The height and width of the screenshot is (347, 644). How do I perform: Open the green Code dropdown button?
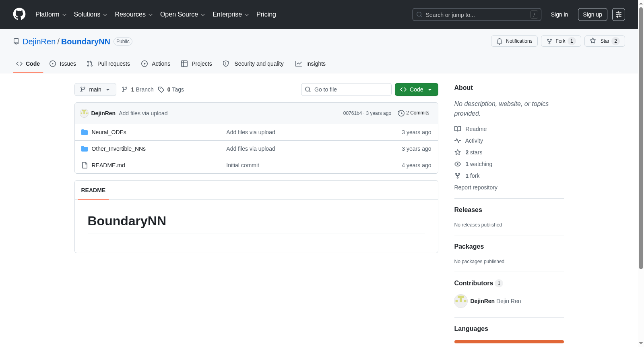(417, 89)
